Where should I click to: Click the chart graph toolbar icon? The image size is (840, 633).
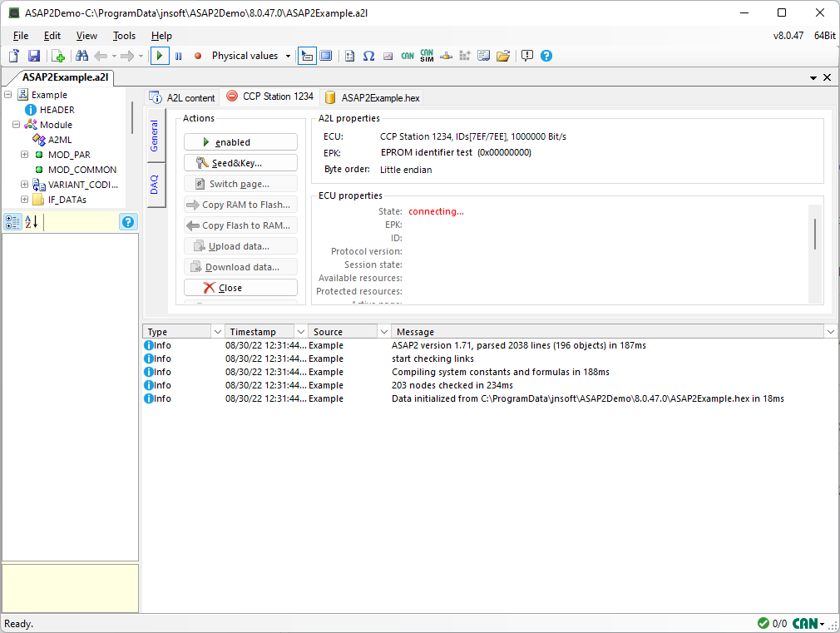pos(388,56)
